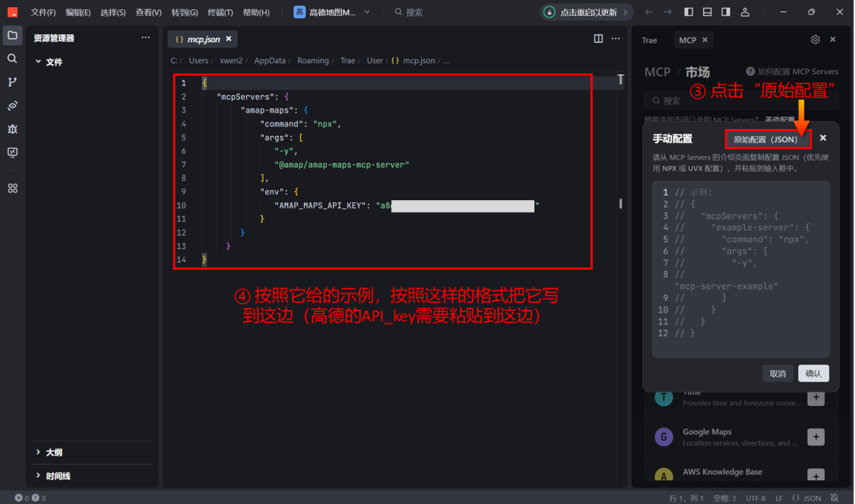Screen dimensions: 855x504
Task: Toggle the bottom panel layout icon
Action: point(707,12)
